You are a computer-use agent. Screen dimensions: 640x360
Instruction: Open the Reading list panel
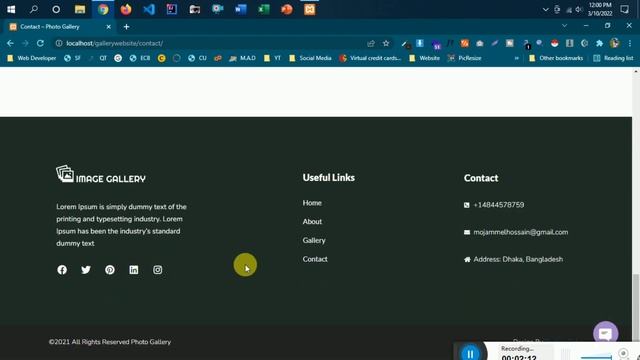point(613,58)
